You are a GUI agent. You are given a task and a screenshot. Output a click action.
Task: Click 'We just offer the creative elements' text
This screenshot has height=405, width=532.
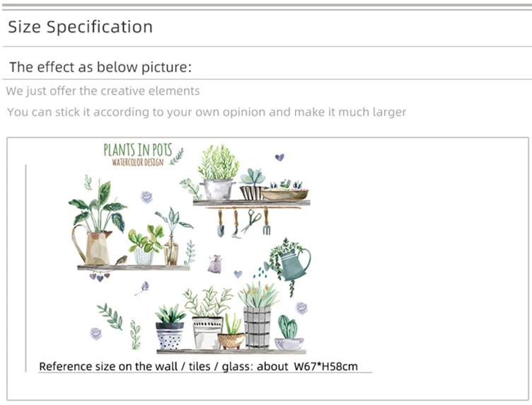(103, 91)
